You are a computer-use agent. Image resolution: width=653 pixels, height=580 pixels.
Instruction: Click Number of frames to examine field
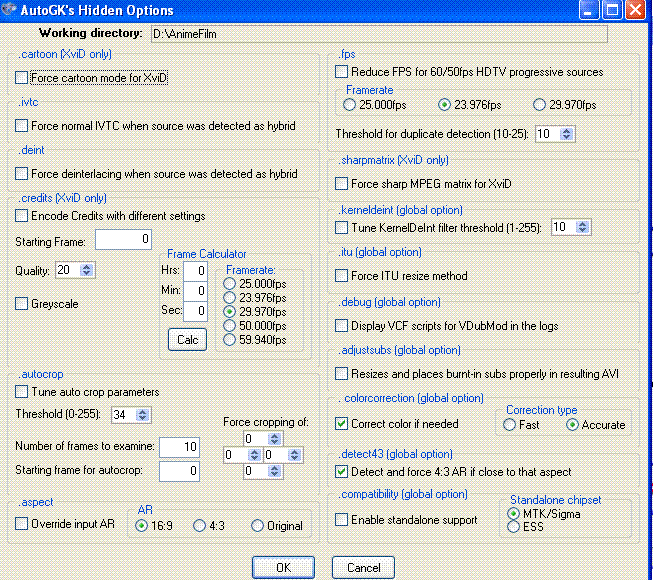point(179,447)
